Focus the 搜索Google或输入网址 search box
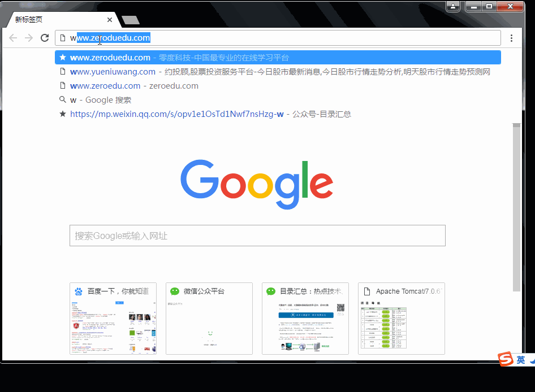Viewport: 535px width, 392px height. 258,236
